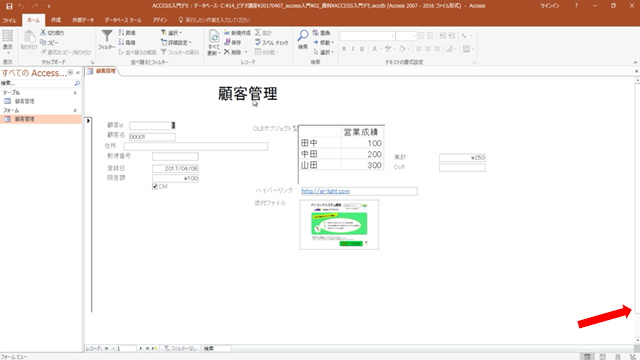Open the font name dropdown
The height and width of the screenshot is (360, 640).
[x=392, y=36]
